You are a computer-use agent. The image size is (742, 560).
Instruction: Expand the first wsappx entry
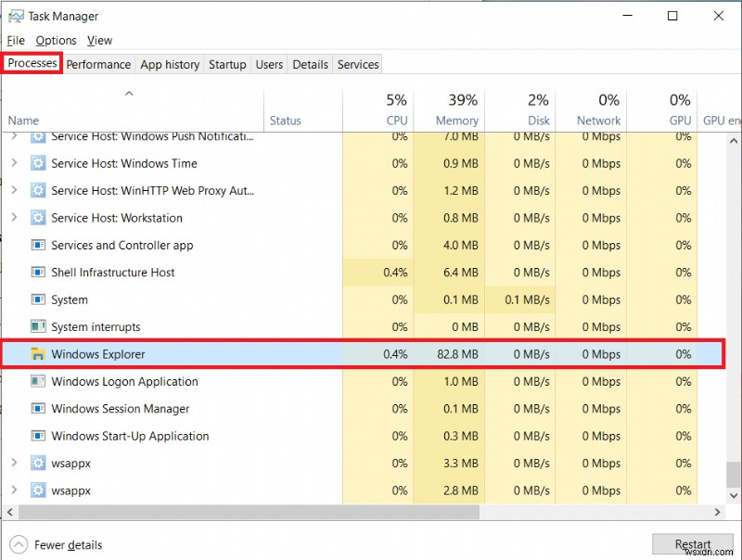17,463
